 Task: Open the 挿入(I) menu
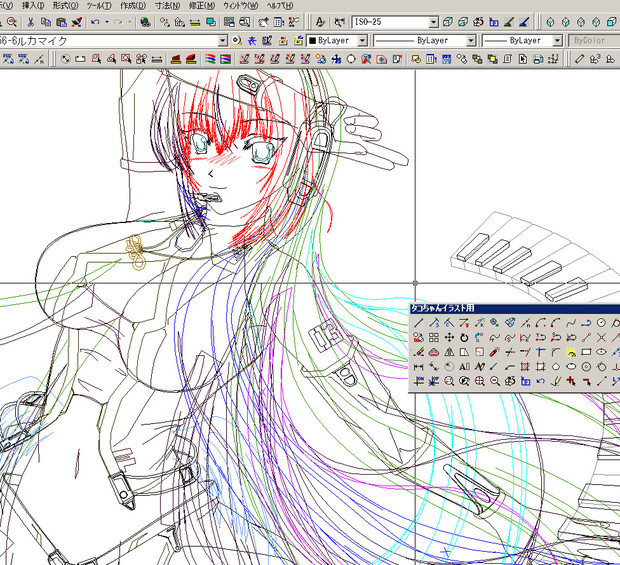click(x=33, y=6)
